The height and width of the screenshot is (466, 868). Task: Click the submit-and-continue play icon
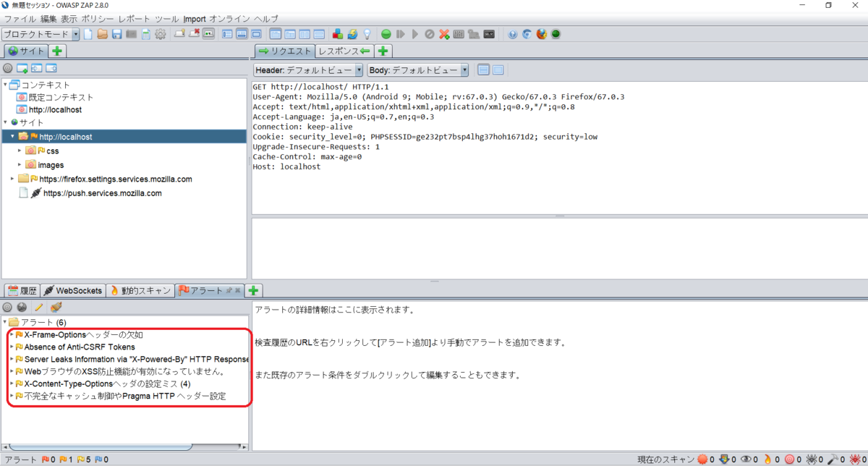(414, 34)
